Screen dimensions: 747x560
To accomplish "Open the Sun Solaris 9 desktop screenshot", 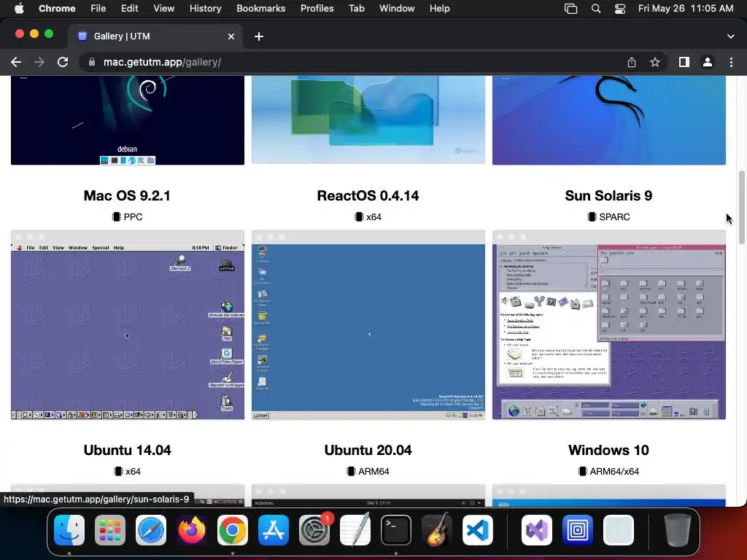I will [x=609, y=324].
